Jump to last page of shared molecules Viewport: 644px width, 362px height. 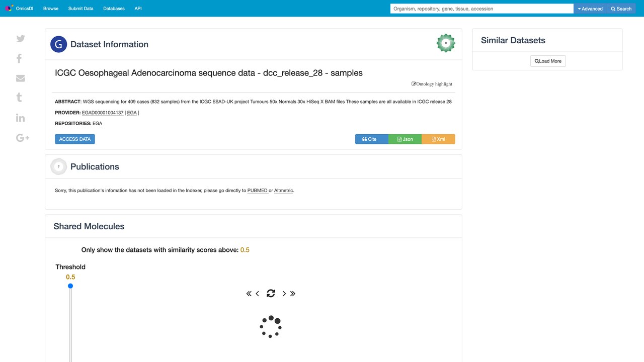(293, 294)
